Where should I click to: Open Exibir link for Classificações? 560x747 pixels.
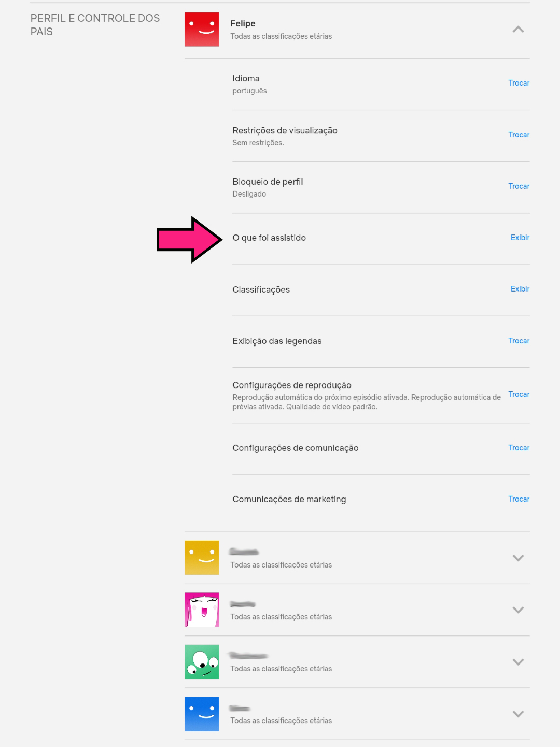tap(520, 289)
